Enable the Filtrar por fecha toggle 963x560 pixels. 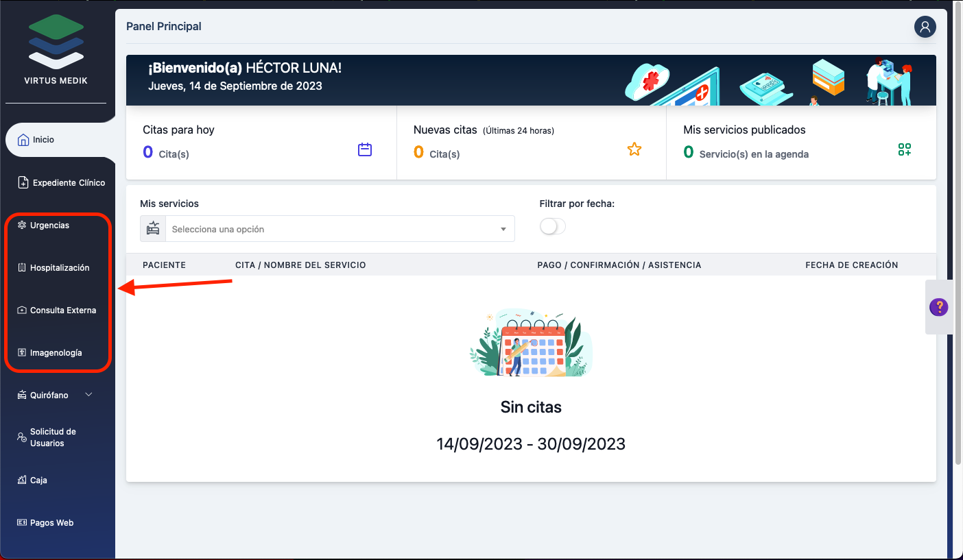[553, 227]
